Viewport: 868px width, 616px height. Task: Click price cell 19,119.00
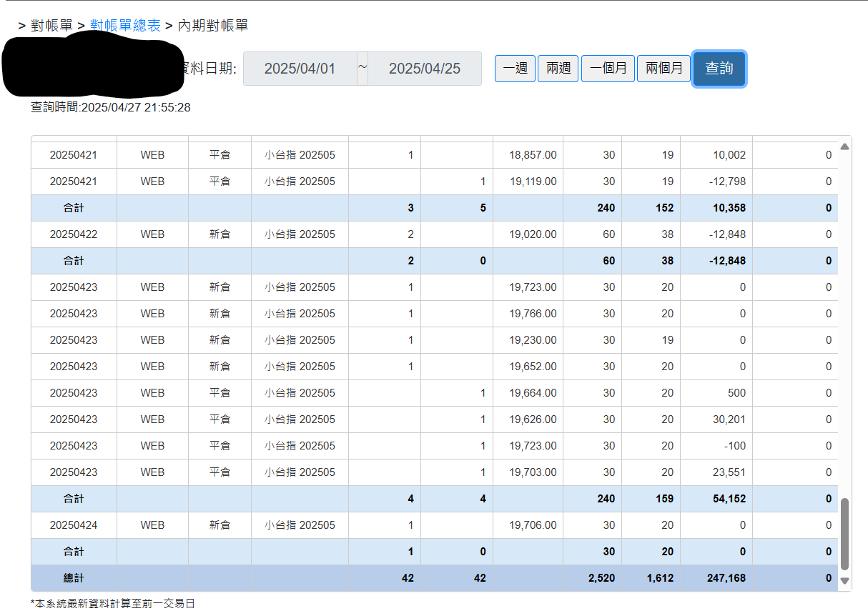tap(528, 182)
